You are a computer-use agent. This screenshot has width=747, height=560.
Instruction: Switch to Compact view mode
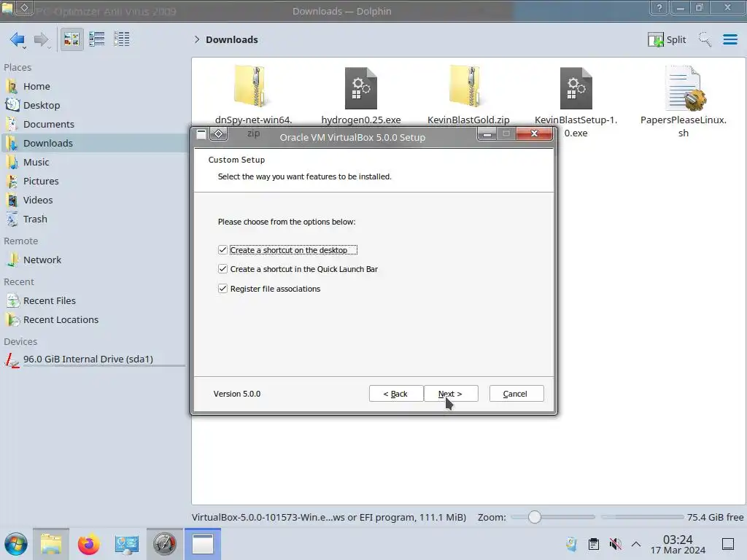97,39
